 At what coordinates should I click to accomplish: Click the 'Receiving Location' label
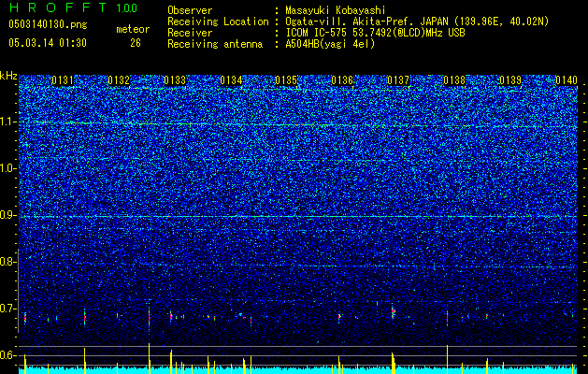click(218, 22)
